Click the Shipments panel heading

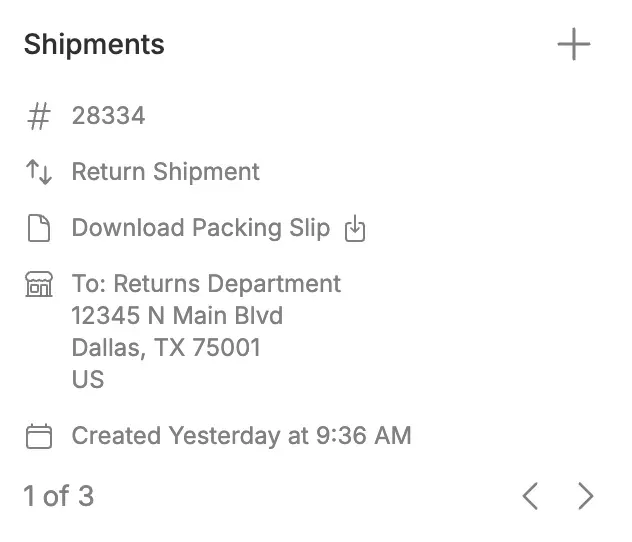click(x=94, y=45)
